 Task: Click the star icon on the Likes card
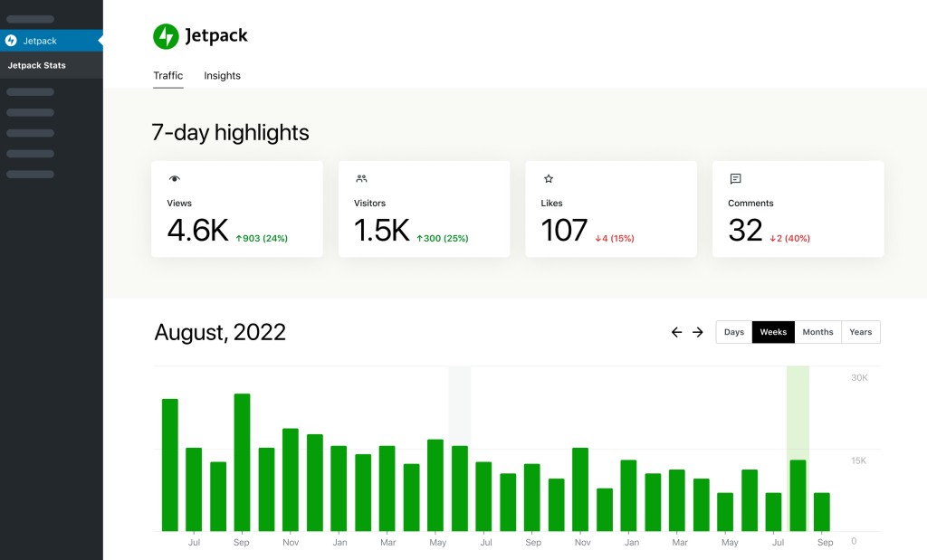pyautogui.click(x=549, y=178)
